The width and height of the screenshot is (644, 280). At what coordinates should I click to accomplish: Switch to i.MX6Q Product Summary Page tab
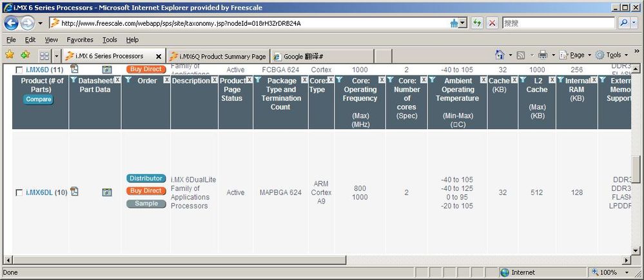[218, 56]
